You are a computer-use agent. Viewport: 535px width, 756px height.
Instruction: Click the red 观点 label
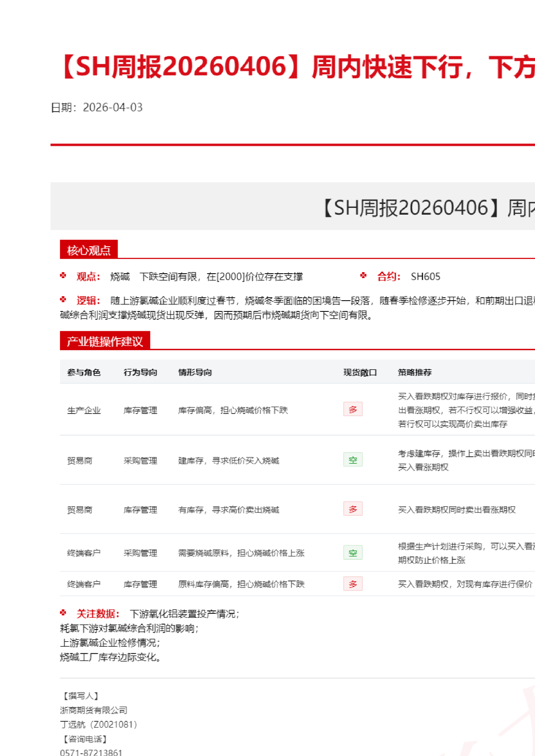88,277
